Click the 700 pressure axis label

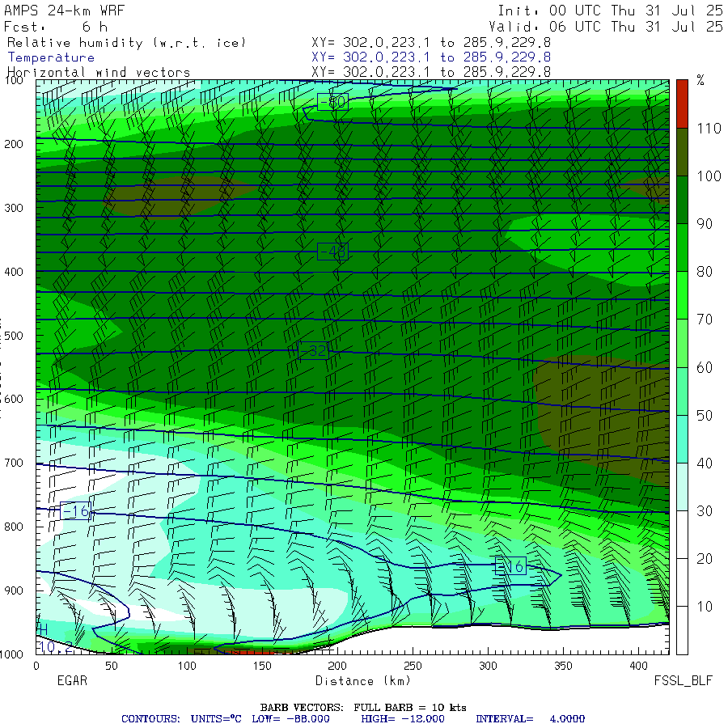[14, 463]
